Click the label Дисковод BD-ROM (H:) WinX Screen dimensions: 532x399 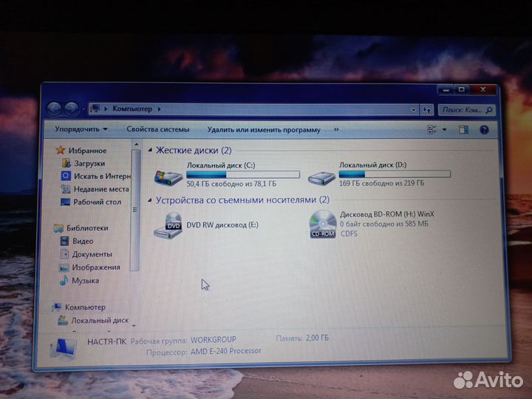tap(387, 214)
